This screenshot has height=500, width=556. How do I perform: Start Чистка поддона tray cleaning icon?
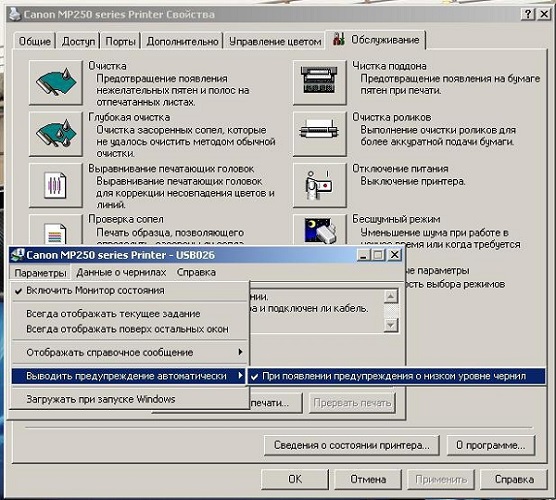[x=319, y=83]
